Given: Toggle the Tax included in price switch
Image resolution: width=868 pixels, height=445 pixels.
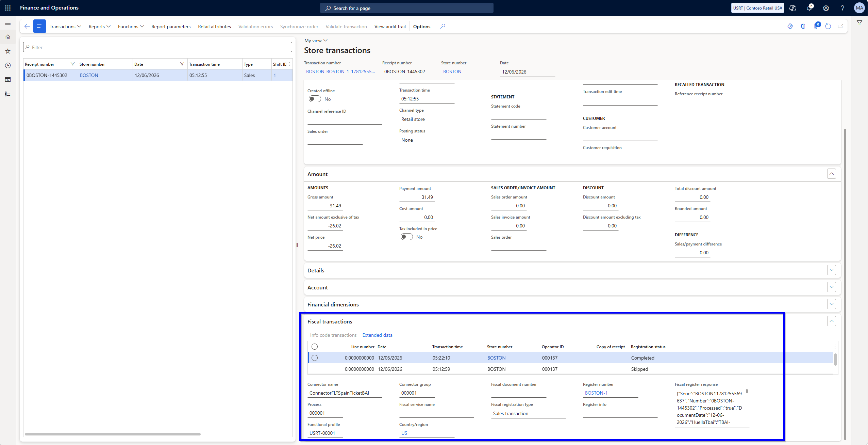Looking at the screenshot, I should coord(406,237).
